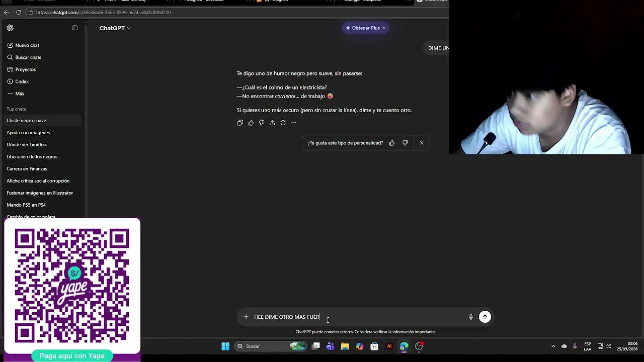Dismiss the Obtener Plus pill
The width and height of the screenshot is (644, 362).
[x=383, y=28]
